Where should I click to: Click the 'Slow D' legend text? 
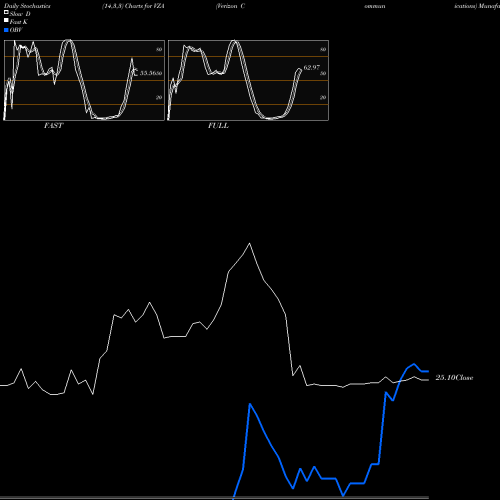pyautogui.click(x=20, y=14)
